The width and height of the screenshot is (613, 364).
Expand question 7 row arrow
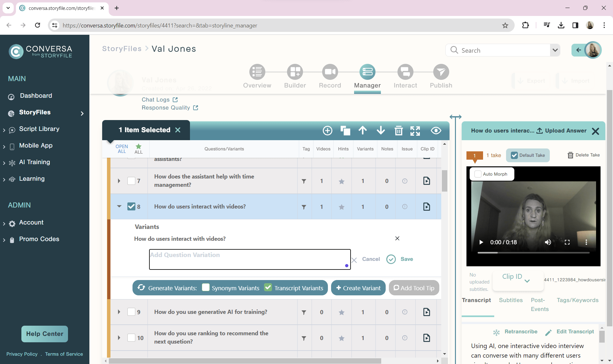(119, 181)
